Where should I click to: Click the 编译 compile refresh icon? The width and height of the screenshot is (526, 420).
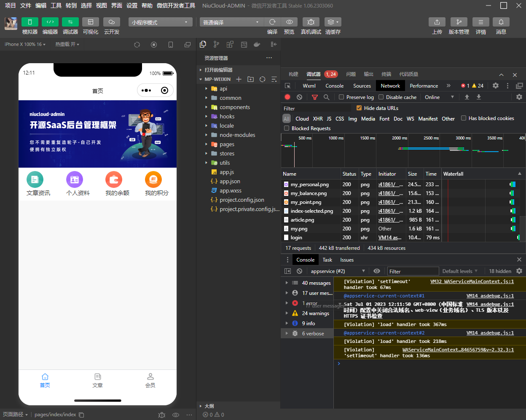click(x=272, y=22)
